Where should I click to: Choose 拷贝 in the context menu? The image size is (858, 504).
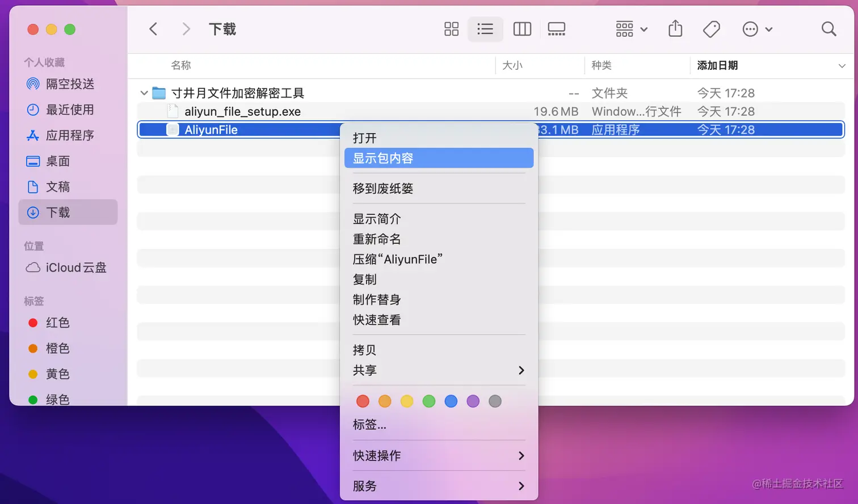(439, 350)
